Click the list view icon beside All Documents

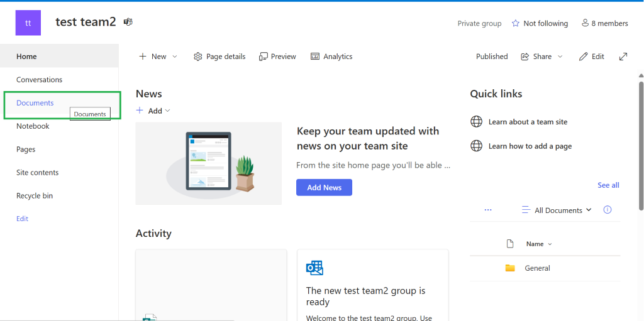pos(526,210)
